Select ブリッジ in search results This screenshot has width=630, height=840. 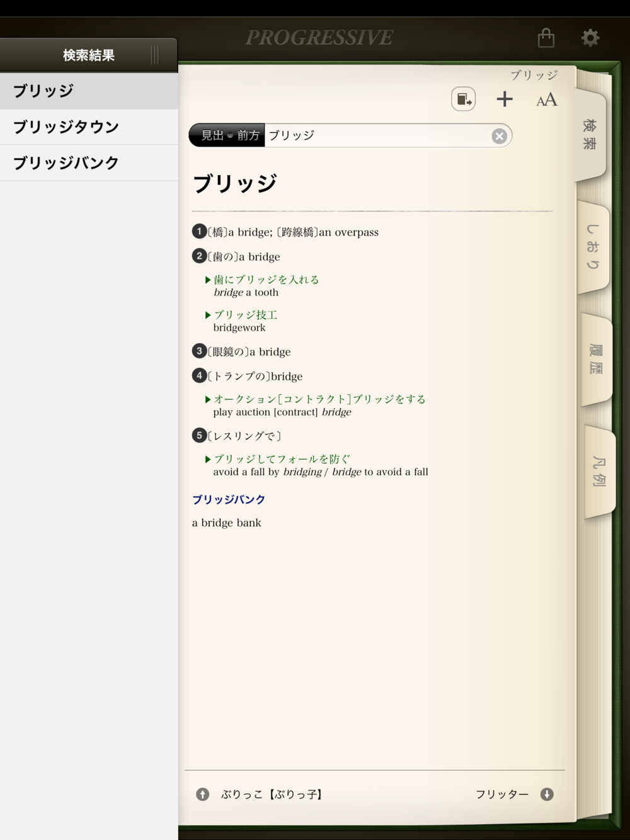(x=89, y=91)
